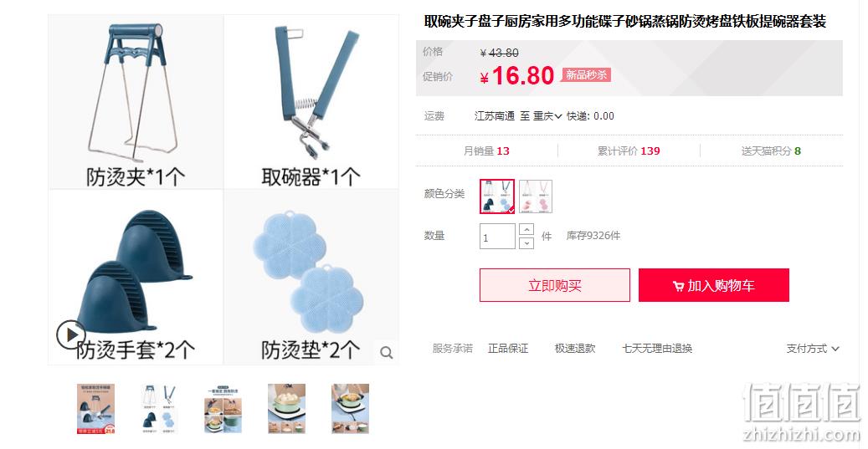Expand the 支付方式 payment methods menu
Viewport: 868px width, 449px height.
pos(813,349)
